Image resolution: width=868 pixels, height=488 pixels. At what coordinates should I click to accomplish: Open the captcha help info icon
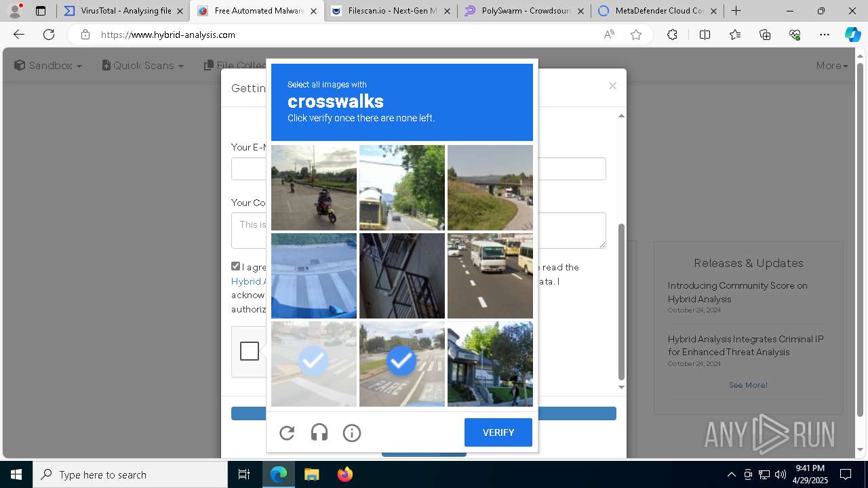[352, 432]
